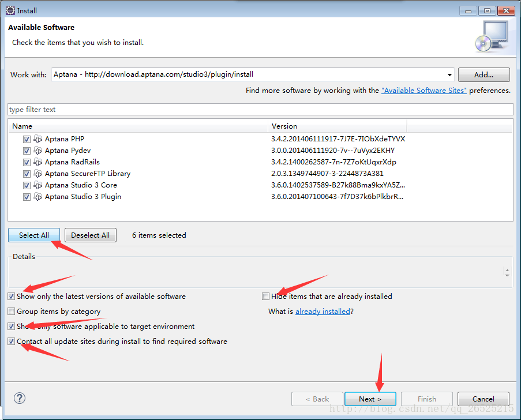
Task: Uncheck the Aptana RadRails checkbox
Action: click(27, 162)
